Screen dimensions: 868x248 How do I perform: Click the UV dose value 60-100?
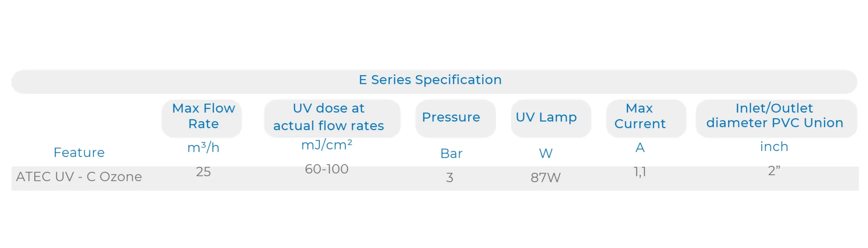click(x=327, y=169)
